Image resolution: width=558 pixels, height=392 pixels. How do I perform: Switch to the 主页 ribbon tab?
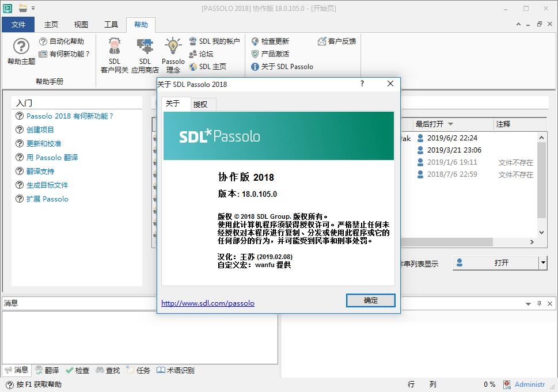coord(51,25)
